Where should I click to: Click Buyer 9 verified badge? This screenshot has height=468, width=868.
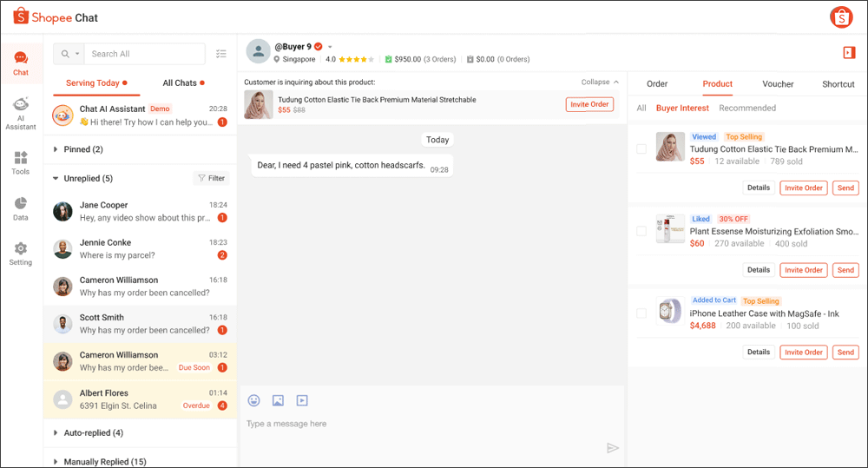point(319,47)
